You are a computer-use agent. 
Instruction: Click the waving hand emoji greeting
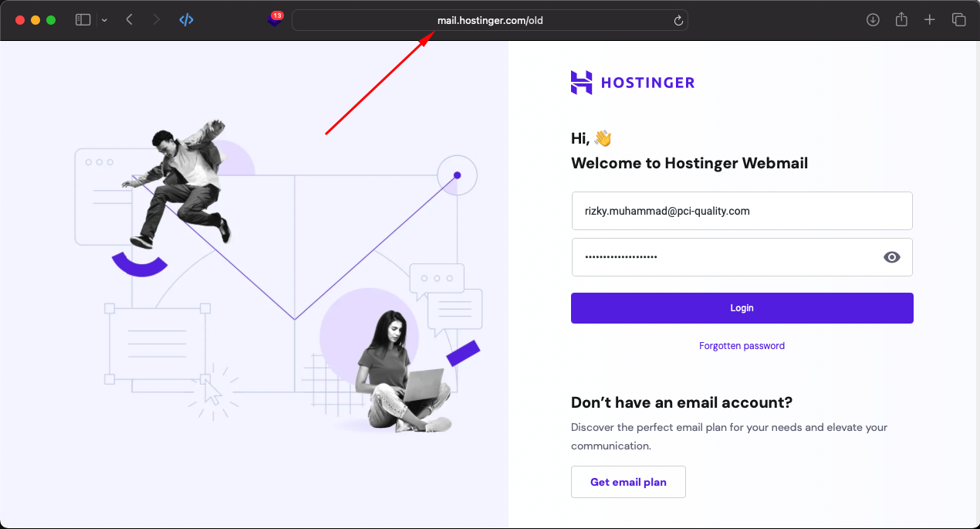(603, 137)
